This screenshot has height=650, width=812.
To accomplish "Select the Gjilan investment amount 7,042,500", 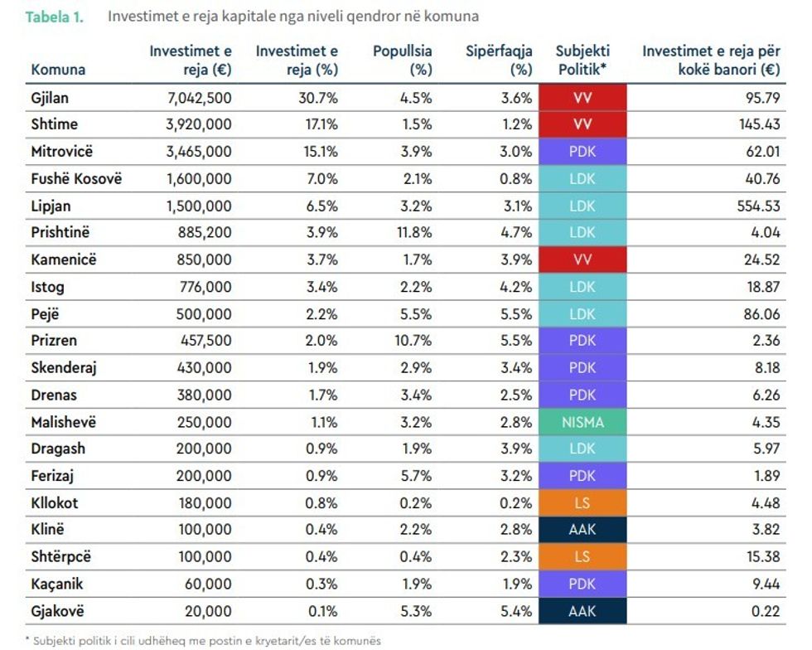I will pos(199,98).
